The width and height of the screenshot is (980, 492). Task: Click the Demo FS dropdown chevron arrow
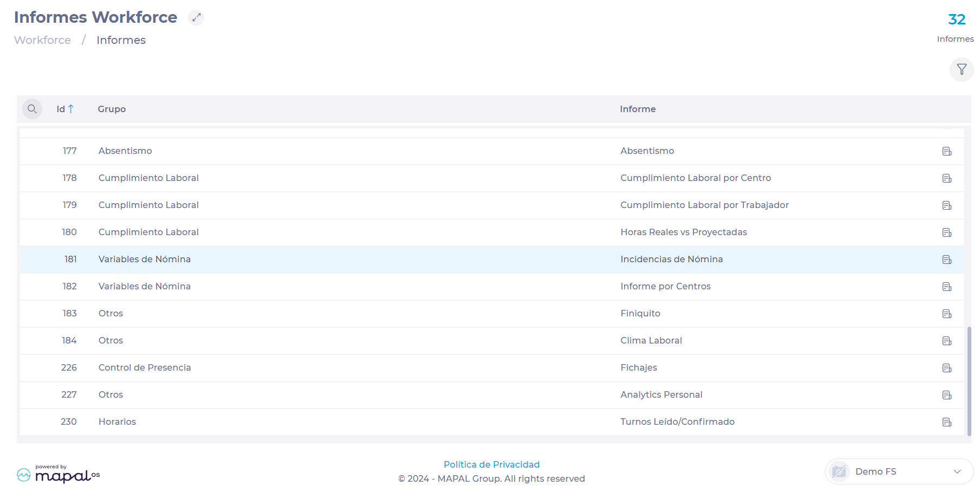point(957,471)
